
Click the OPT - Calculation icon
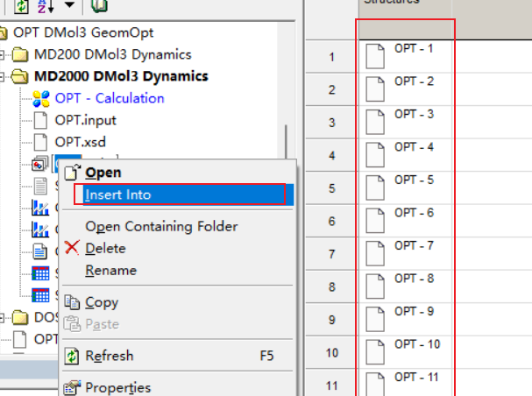[x=40, y=99]
